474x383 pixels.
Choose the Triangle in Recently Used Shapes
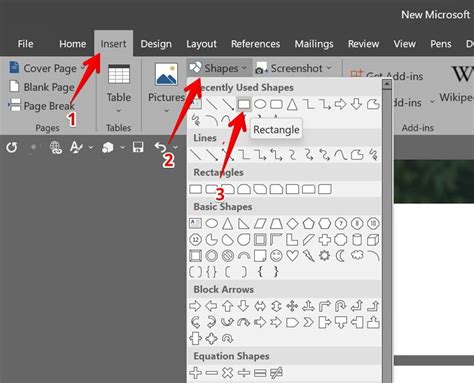tap(292, 104)
